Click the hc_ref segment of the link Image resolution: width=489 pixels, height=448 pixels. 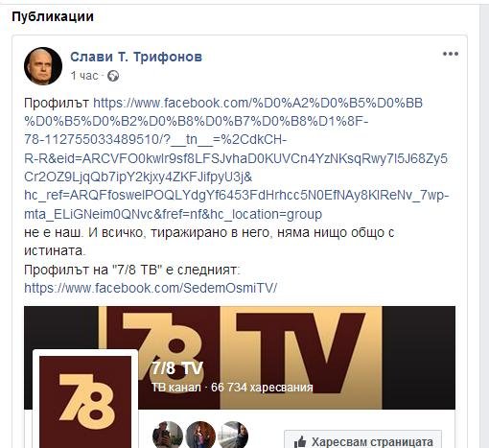tap(237, 195)
